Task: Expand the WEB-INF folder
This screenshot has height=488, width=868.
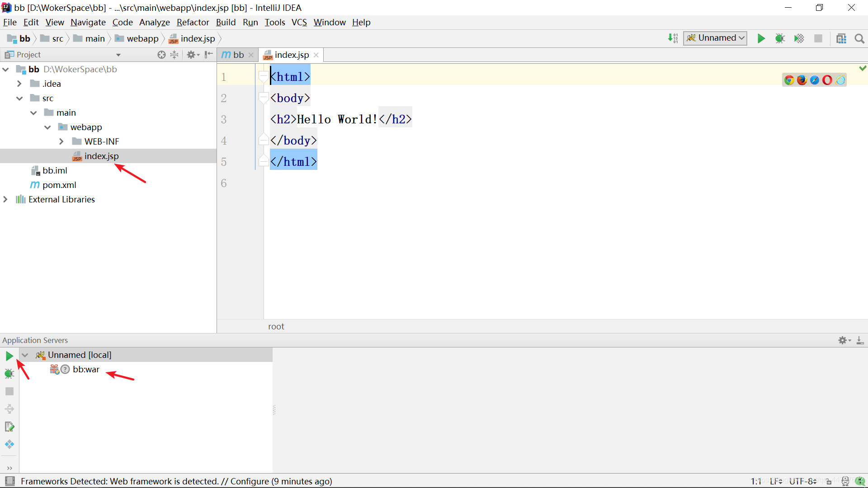Action: pyautogui.click(x=61, y=141)
